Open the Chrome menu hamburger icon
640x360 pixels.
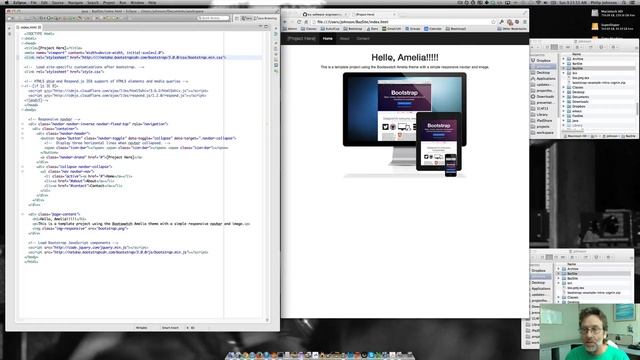pos(524,22)
